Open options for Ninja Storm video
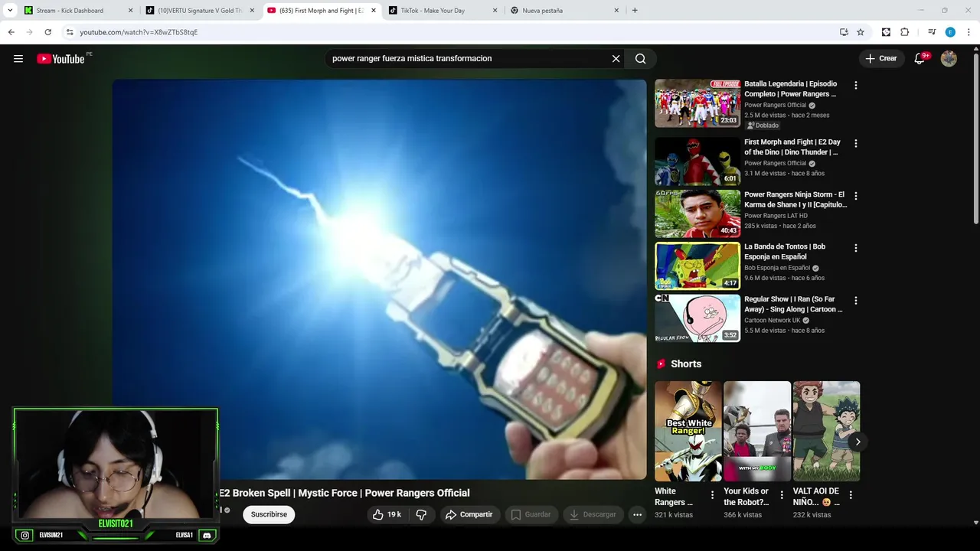This screenshot has height=551, width=980. (x=856, y=196)
